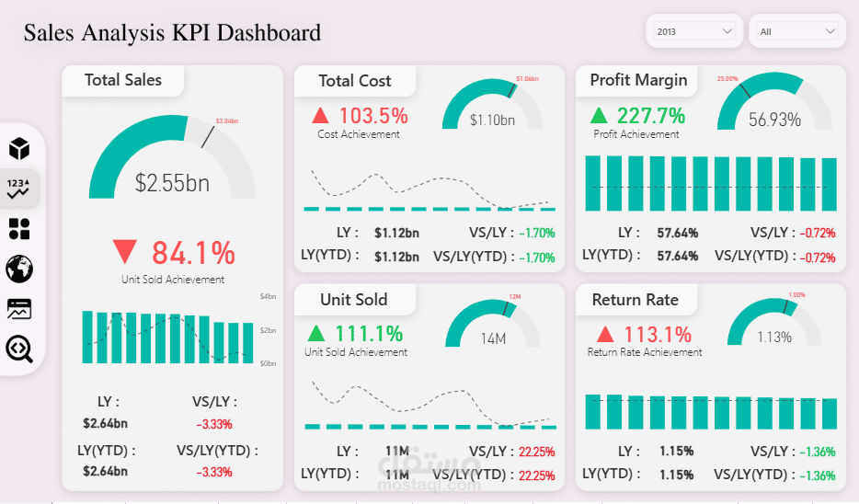Select the Total Cost card title
This screenshot has width=859, height=504.
coord(354,81)
